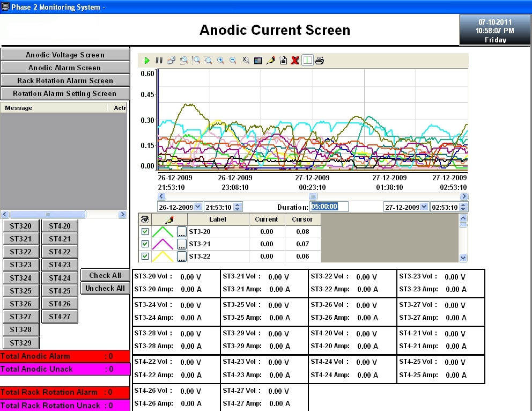The width and height of the screenshot is (532, 411).
Task: Toggle the ST3-21 pen checkbox
Action: [145, 244]
